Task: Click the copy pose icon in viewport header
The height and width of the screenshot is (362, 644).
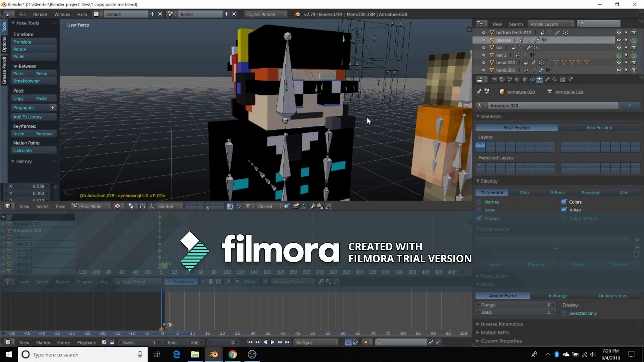Action: pyautogui.click(x=312, y=206)
